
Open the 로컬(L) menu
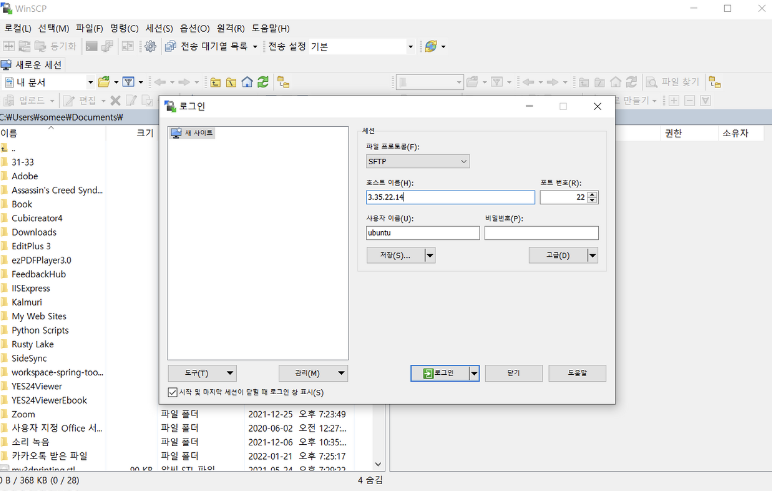18,28
